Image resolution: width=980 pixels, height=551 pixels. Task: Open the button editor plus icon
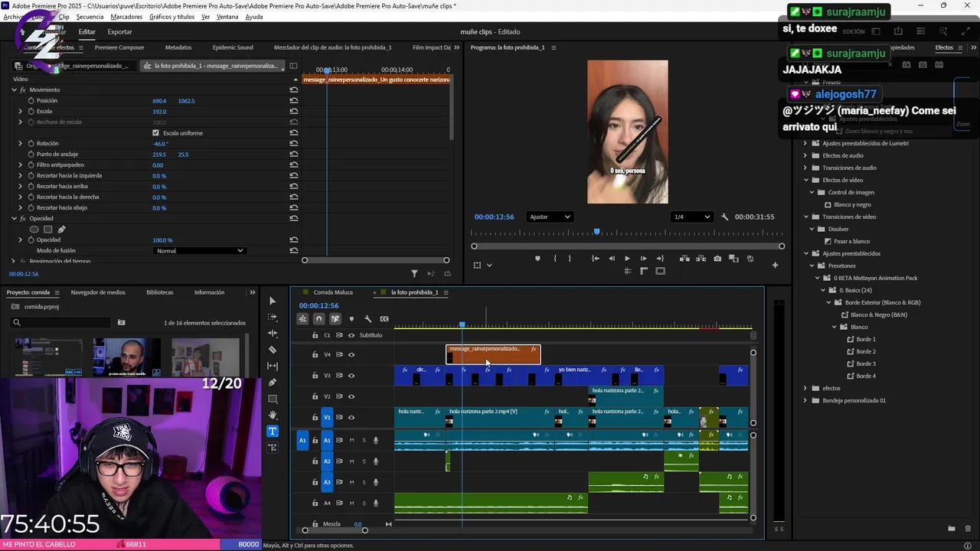pyautogui.click(x=775, y=266)
